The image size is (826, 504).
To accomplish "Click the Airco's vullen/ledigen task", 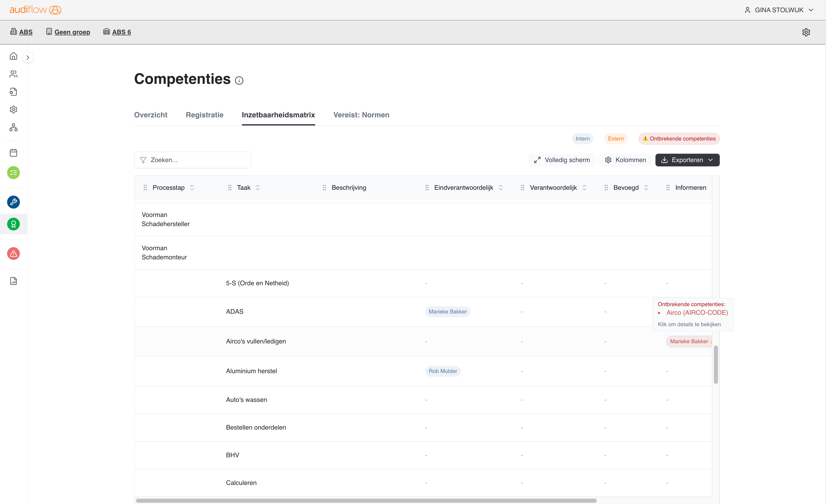I will coord(256,341).
